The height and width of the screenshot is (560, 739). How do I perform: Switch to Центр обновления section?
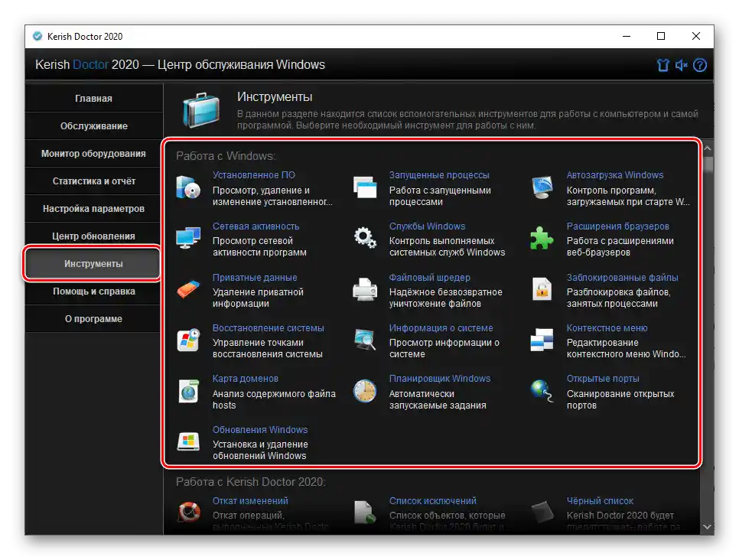[x=93, y=236]
